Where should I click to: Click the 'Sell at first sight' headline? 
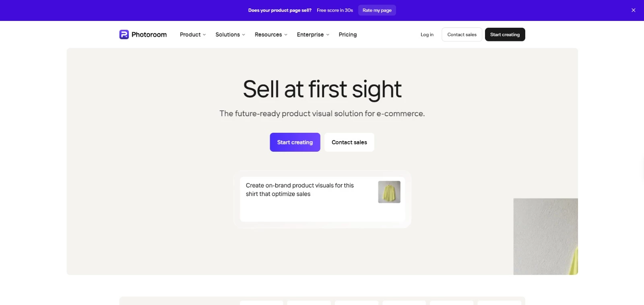coord(322,89)
